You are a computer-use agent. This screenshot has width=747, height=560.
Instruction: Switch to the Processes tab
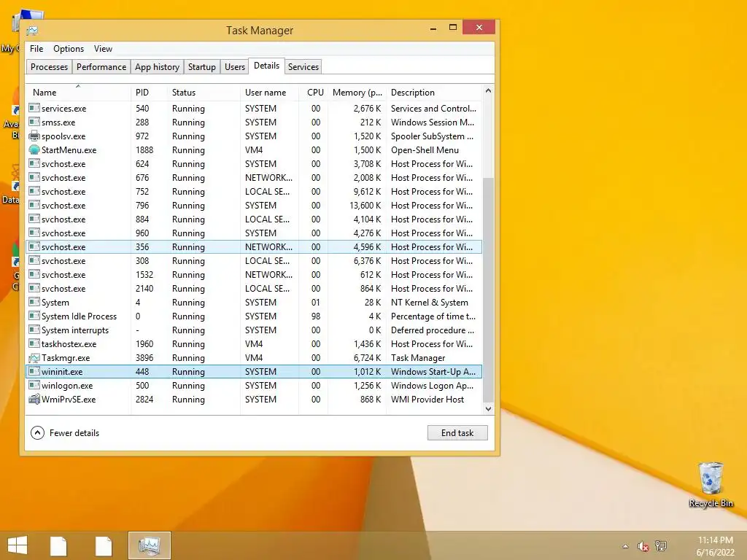(49, 67)
